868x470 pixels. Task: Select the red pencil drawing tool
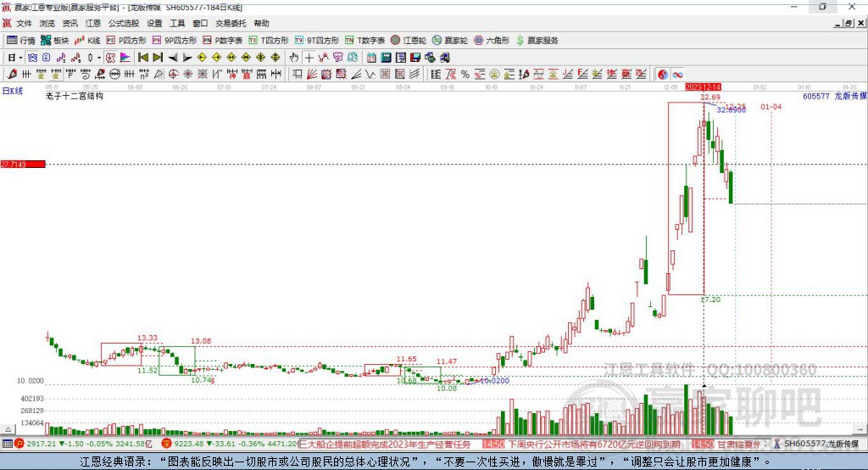tap(12, 74)
